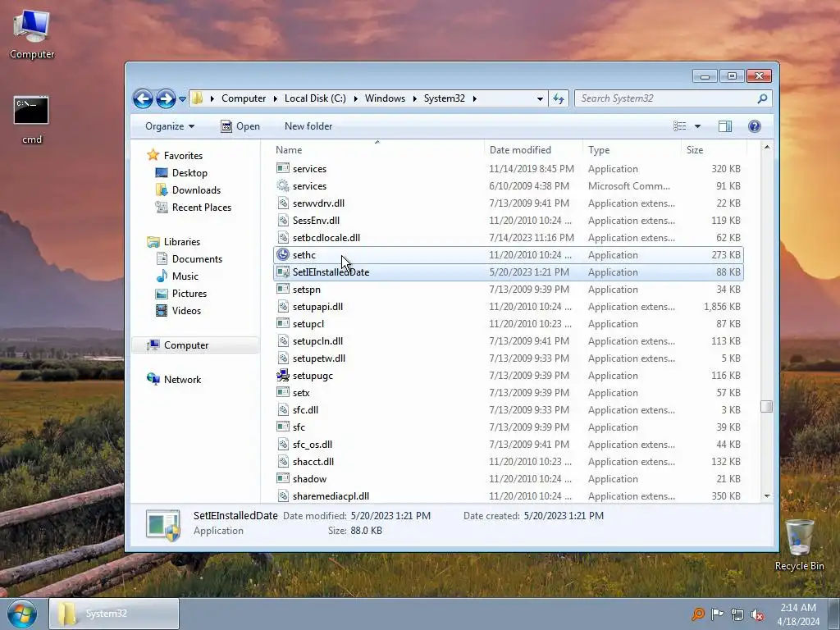Select Favorites in the navigation pane
The height and width of the screenshot is (630, 840).
tap(183, 156)
